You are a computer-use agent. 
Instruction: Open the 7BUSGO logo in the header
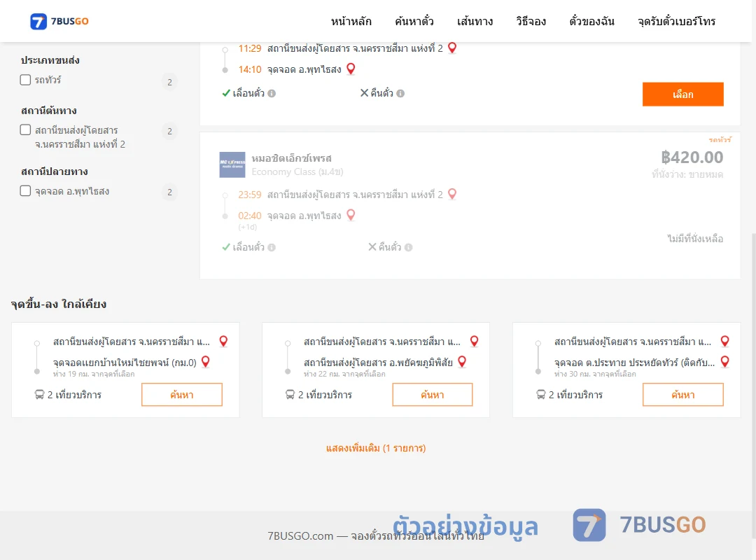pos(59,21)
